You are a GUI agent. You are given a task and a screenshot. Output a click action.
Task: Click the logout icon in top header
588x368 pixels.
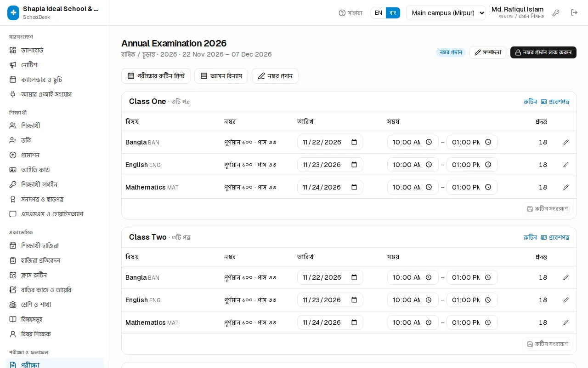(x=574, y=13)
